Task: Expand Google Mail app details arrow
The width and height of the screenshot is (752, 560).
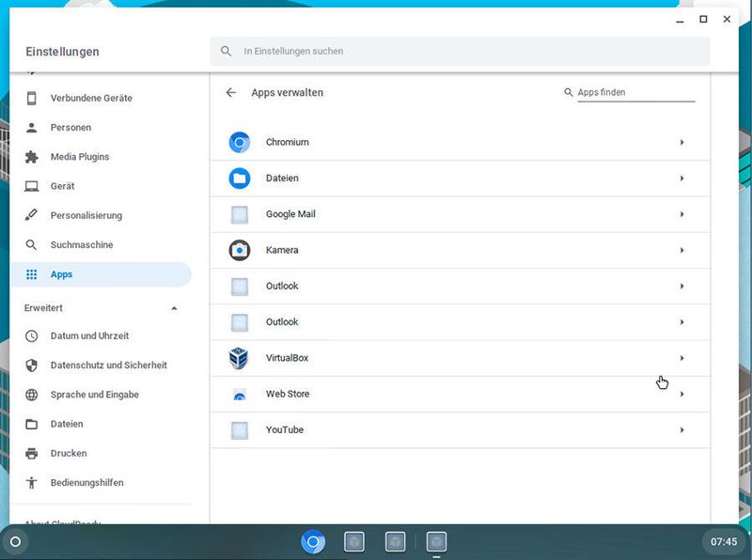Action: coord(681,214)
